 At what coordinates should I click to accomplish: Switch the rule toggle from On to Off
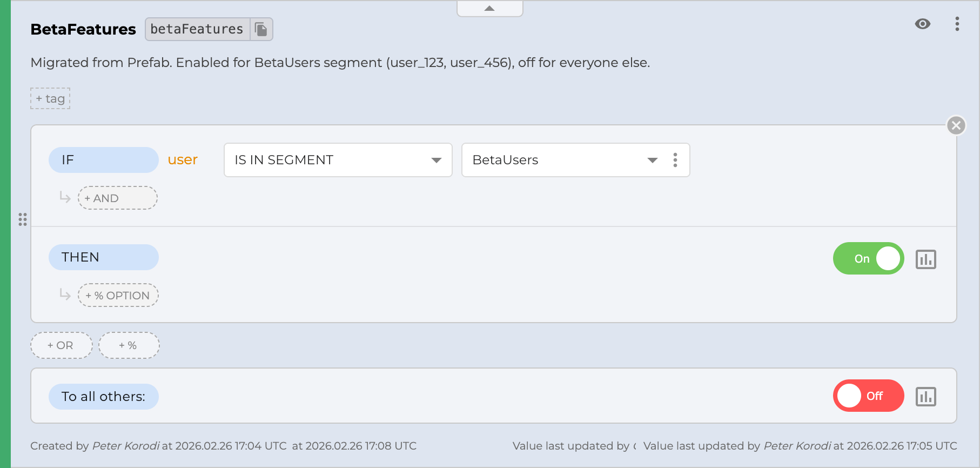click(x=868, y=258)
